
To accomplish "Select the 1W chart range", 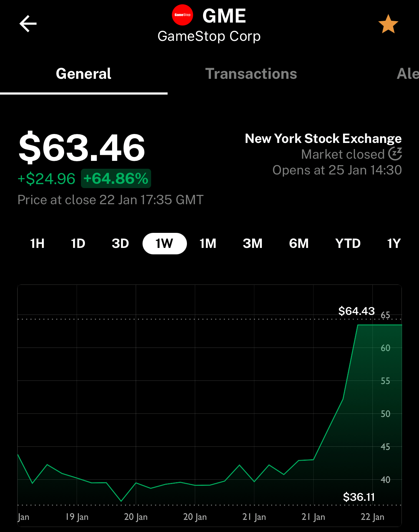I will [165, 244].
